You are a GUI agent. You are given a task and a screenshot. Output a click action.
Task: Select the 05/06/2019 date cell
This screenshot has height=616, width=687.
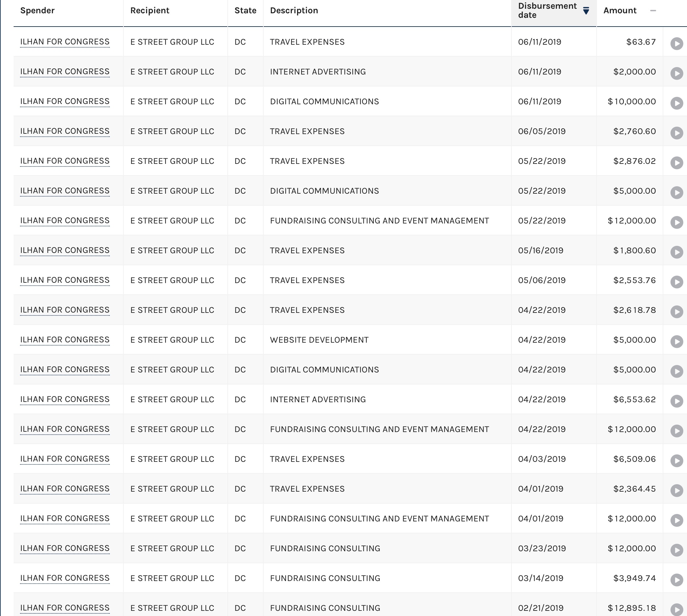542,280
